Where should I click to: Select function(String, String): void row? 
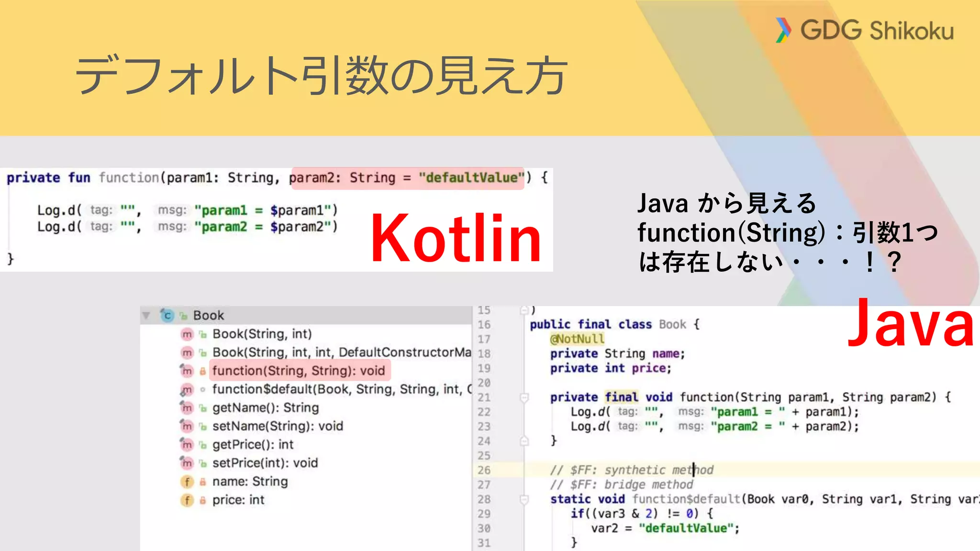pyautogui.click(x=306, y=371)
